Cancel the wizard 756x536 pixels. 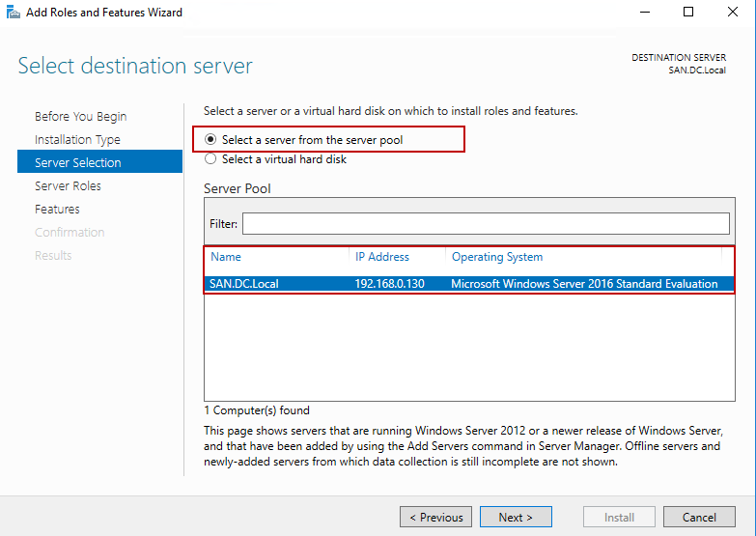[x=699, y=517]
